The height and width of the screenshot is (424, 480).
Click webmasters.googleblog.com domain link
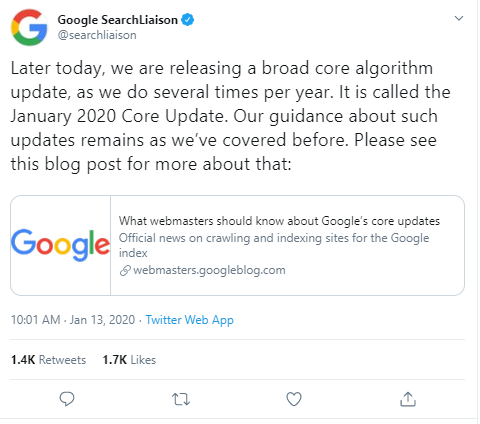(209, 270)
